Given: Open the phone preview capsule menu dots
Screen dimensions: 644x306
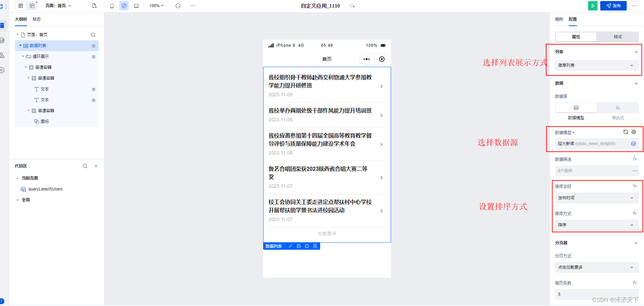Looking at the screenshot, I should click(x=367, y=59).
